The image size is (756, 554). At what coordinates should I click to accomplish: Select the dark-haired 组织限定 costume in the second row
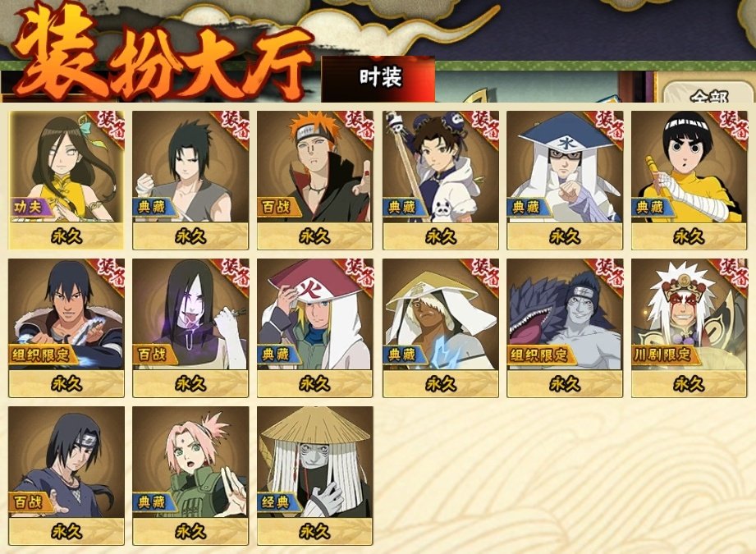[66, 327]
